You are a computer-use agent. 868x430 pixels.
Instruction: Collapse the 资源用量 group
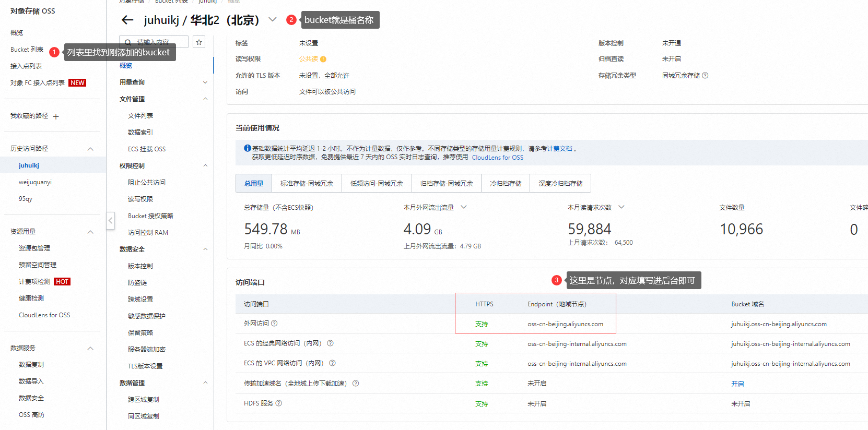click(90, 232)
